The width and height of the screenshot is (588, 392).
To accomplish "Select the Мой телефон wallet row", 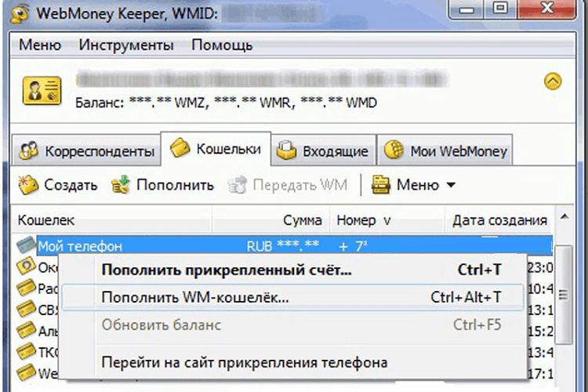I will coord(295,246).
